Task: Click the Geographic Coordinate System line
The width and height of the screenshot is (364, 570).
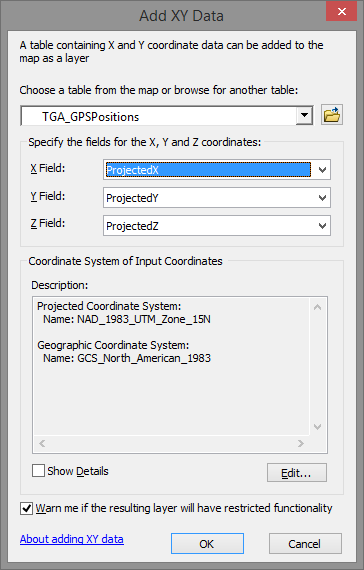Action: click(113, 345)
